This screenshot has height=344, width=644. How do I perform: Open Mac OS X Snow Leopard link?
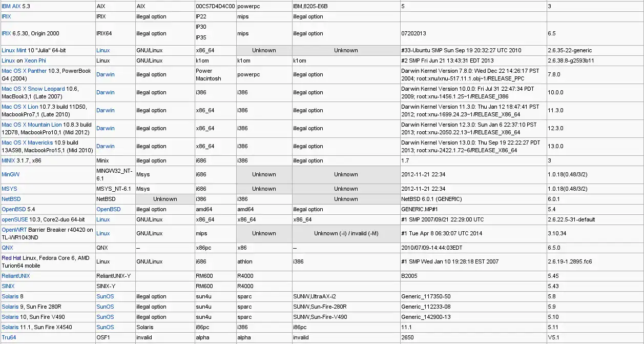(x=33, y=89)
